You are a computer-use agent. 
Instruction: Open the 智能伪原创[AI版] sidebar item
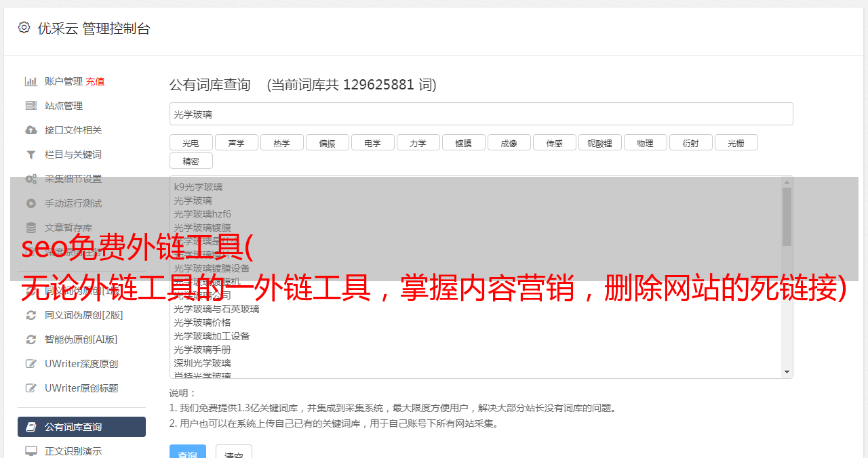point(81,339)
